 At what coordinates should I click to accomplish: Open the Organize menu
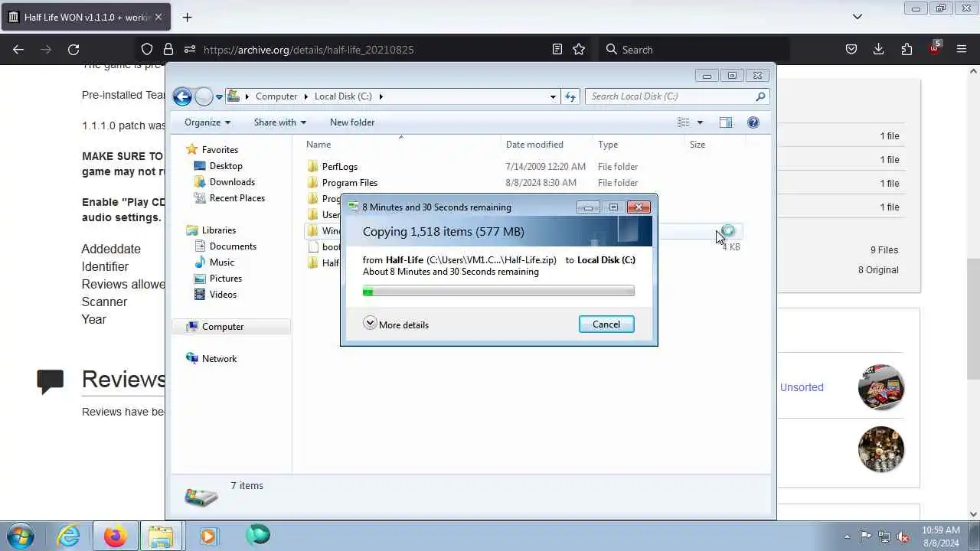click(x=207, y=122)
